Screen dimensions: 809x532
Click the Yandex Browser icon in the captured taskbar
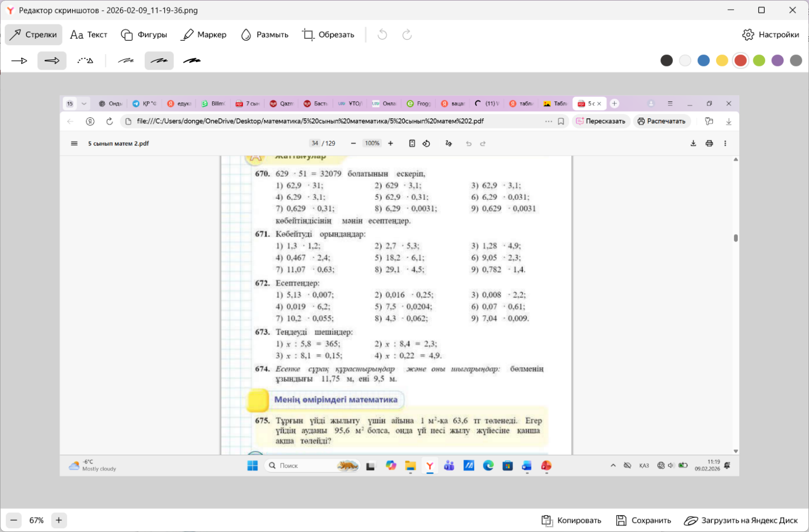[x=430, y=466]
